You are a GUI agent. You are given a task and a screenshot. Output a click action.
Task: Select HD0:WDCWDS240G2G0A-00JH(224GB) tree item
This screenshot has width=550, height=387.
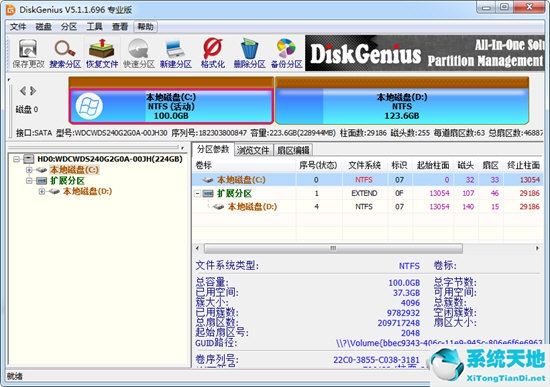110,159
